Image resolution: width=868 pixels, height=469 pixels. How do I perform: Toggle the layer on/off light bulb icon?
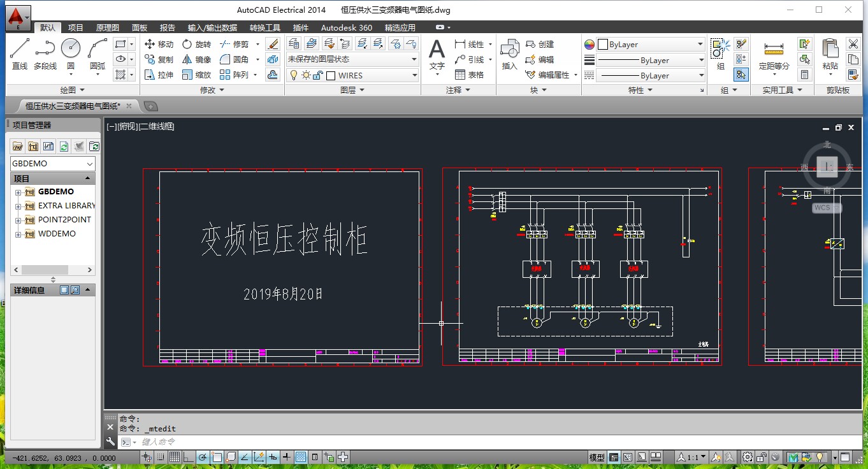[294, 75]
